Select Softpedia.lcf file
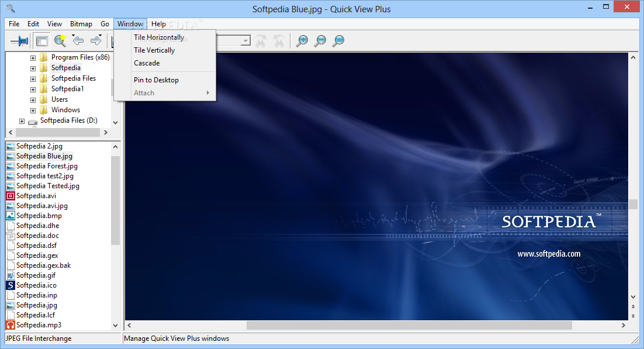Image resolution: width=644 pixels, height=349 pixels. coord(35,315)
